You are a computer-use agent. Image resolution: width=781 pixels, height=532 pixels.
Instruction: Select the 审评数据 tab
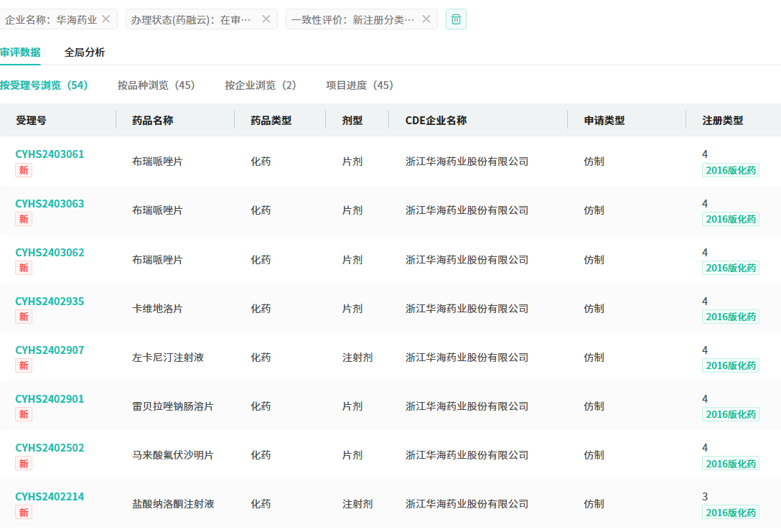20,52
